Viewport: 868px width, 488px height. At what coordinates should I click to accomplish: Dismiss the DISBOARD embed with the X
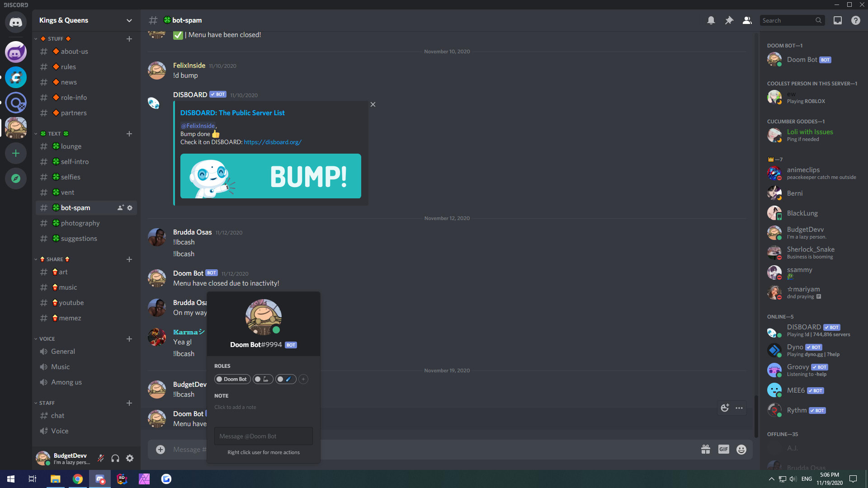pos(373,104)
